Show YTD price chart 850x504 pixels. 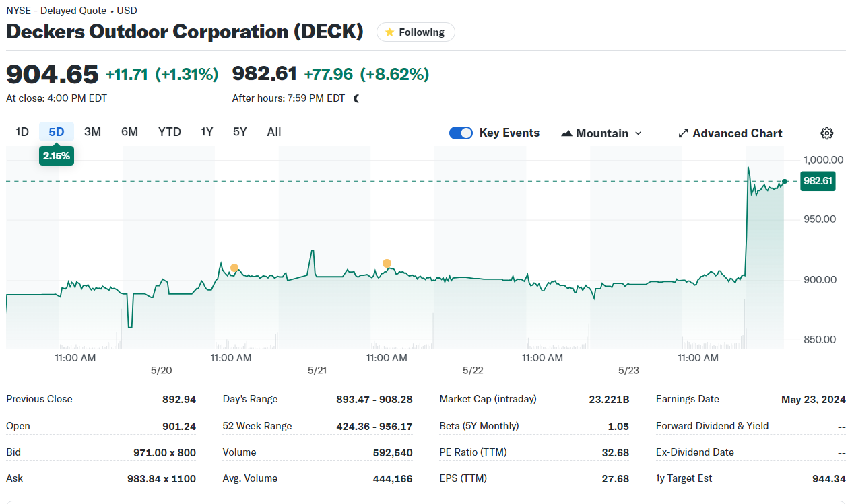(169, 132)
